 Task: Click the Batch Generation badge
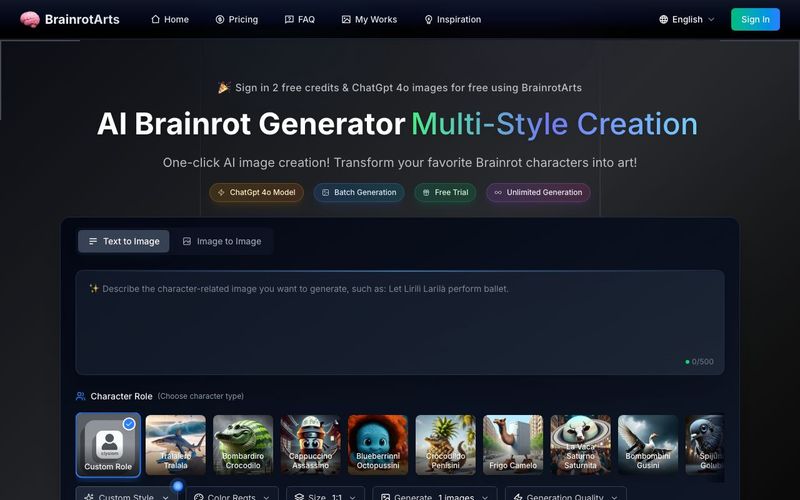[359, 192]
